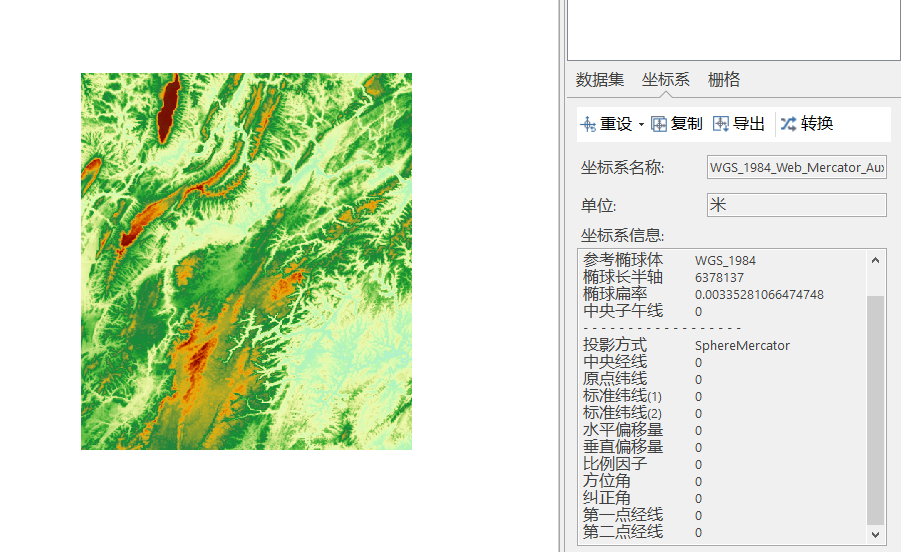Open the dropdown arrow next to 重设
The image size is (901, 552).
tap(641, 125)
